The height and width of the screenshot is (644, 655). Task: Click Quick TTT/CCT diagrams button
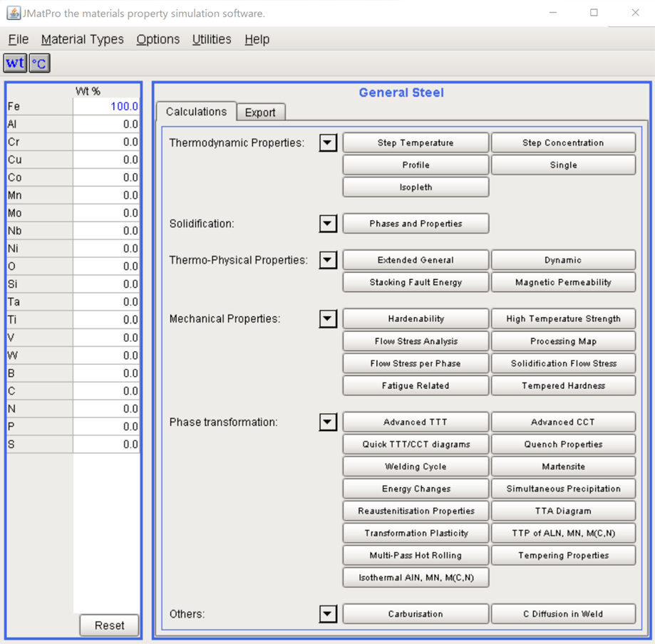tap(416, 445)
